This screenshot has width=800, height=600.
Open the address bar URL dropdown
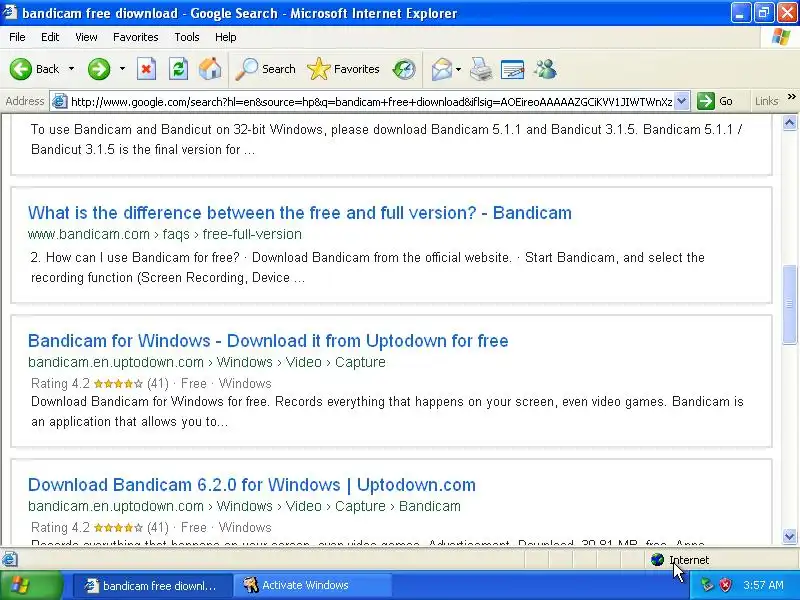[x=681, y=101]
